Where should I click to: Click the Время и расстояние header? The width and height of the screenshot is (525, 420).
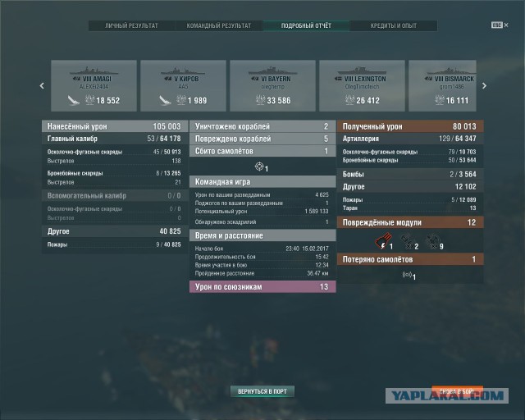[262, 235]
